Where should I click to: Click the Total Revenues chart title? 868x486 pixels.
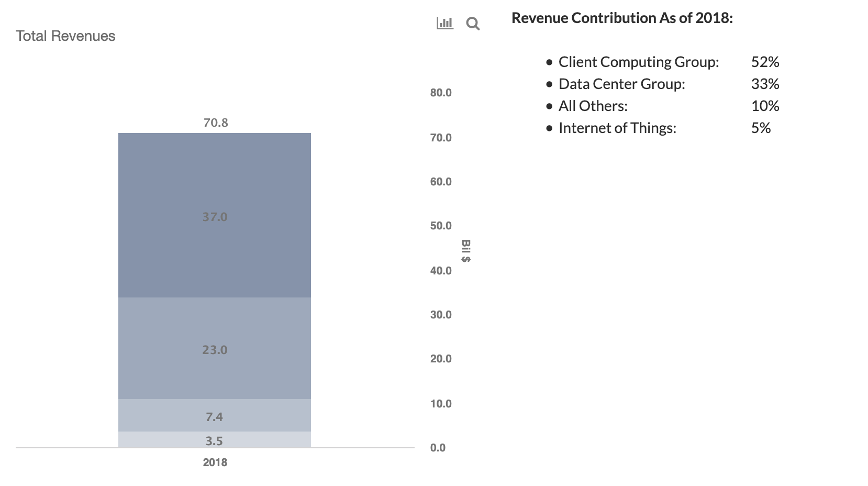tap(65, 36)
